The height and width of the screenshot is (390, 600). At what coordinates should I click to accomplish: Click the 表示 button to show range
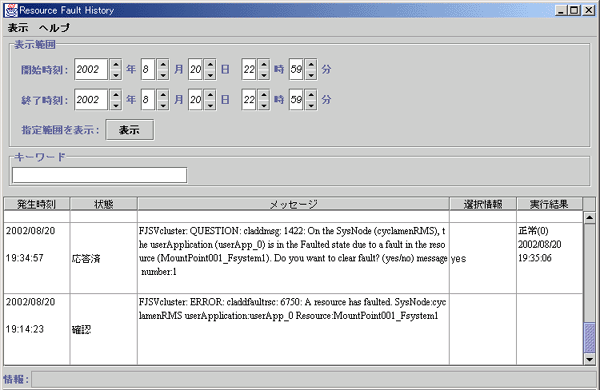click(130, 130)
